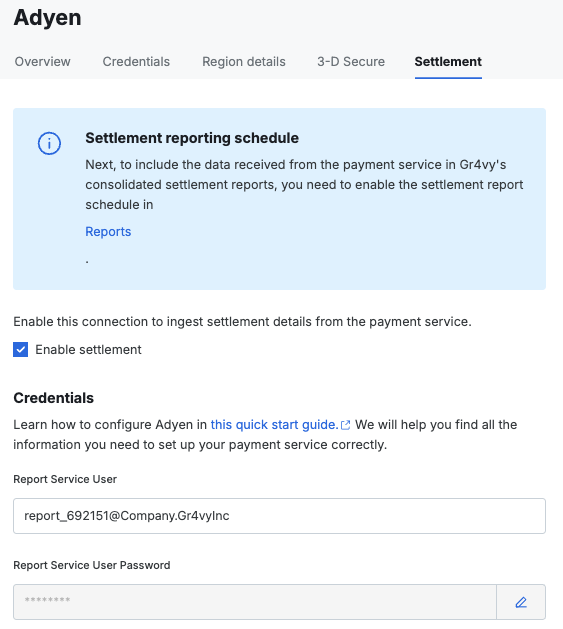Focus the Report Service User field
This screenshot has width=563, height=629.
point(279,516)
